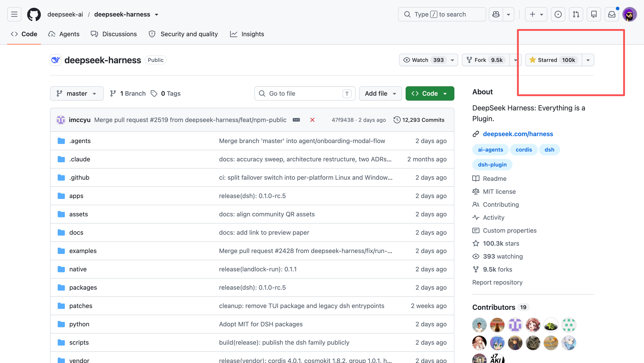
Task: Click the dsh-plugin topic tag
Action: coord(492,165)
